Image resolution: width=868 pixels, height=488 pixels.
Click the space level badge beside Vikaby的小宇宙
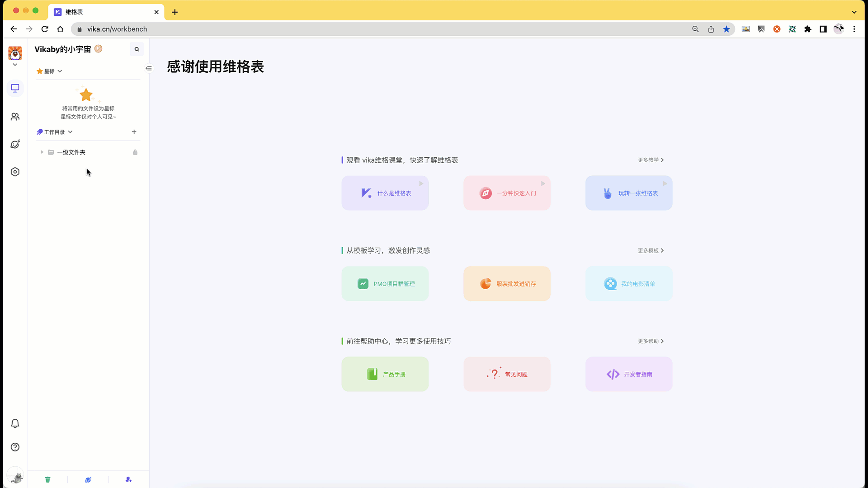tap(98, 49)
